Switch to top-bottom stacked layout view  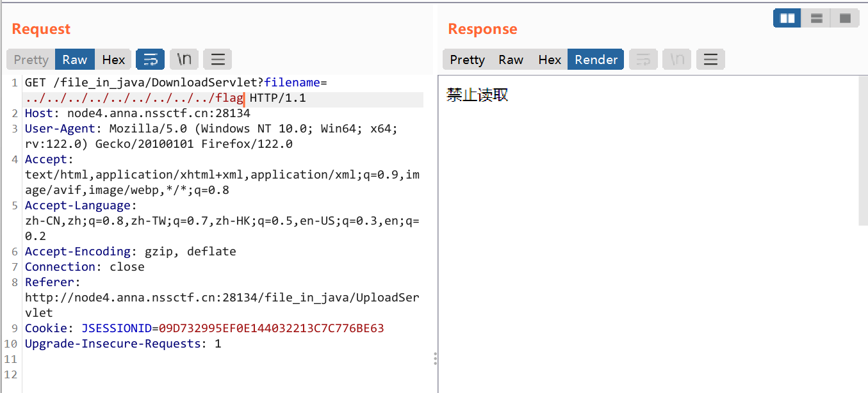816,19
